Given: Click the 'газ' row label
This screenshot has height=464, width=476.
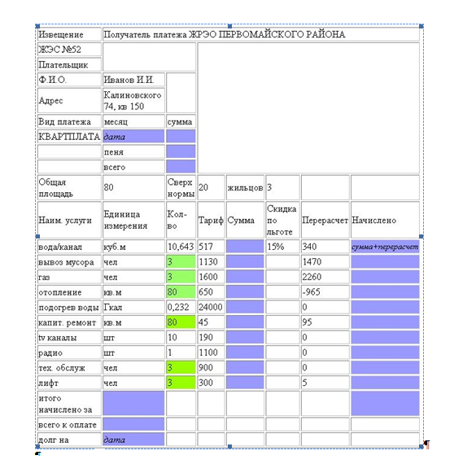Looking at the screenshot, I should [69, 277].
